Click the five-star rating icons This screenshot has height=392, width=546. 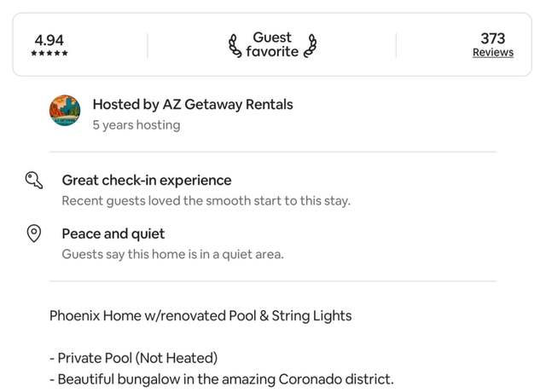[49, 53]
